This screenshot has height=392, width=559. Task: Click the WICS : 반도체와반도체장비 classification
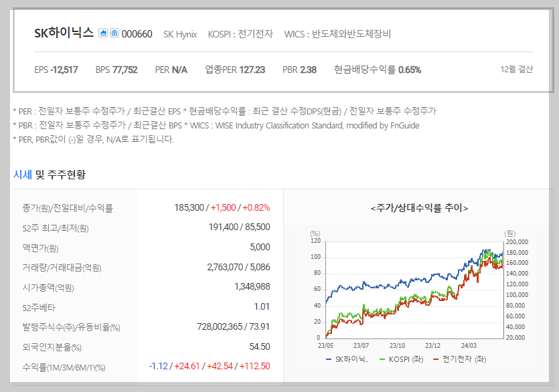[x=337, y=34]
